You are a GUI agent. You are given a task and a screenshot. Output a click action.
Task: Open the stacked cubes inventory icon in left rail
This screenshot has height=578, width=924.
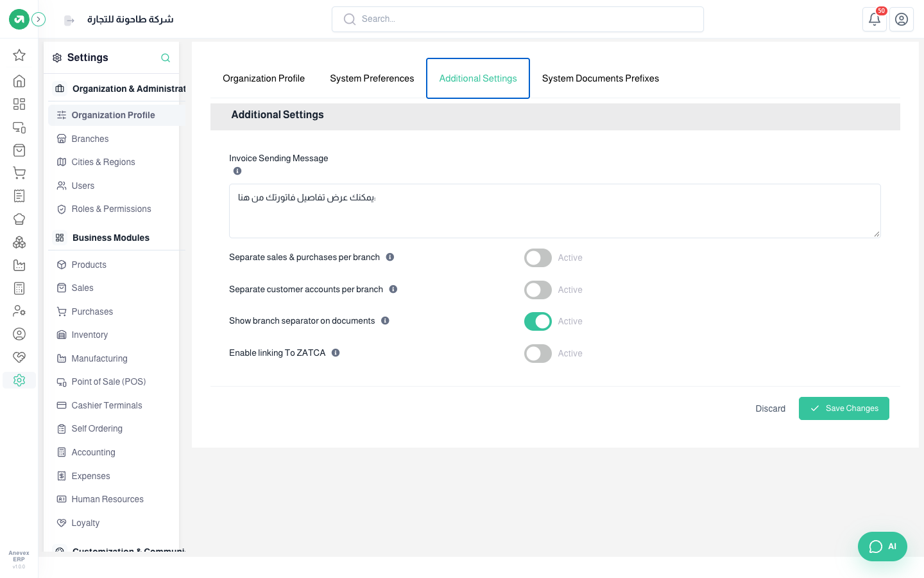[x=19, y=242]
